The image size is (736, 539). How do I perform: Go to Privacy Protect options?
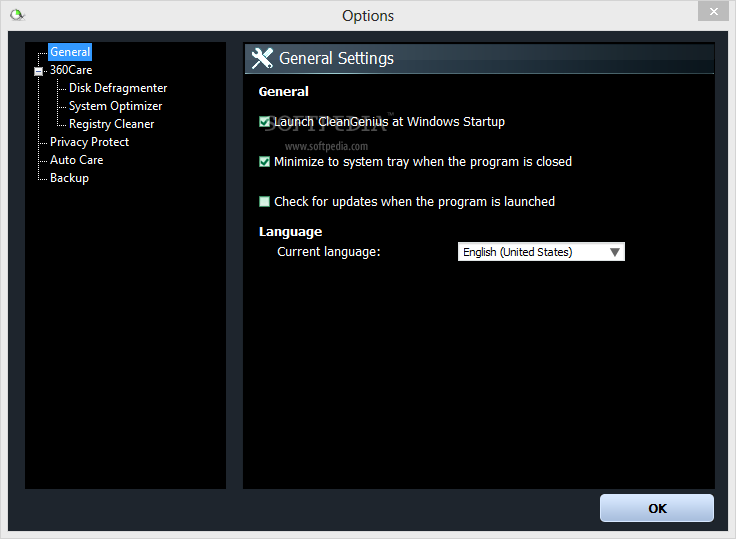(89, 142)
